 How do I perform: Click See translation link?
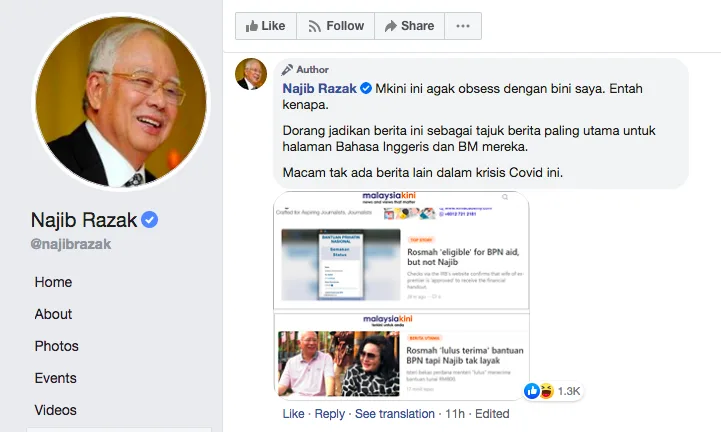tap(395, 414)
